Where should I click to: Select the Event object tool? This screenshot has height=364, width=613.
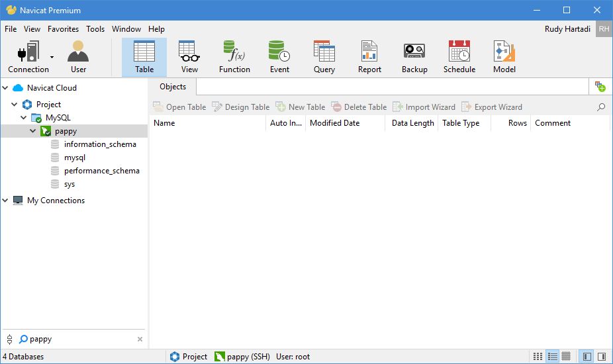(x=279, y=57)
